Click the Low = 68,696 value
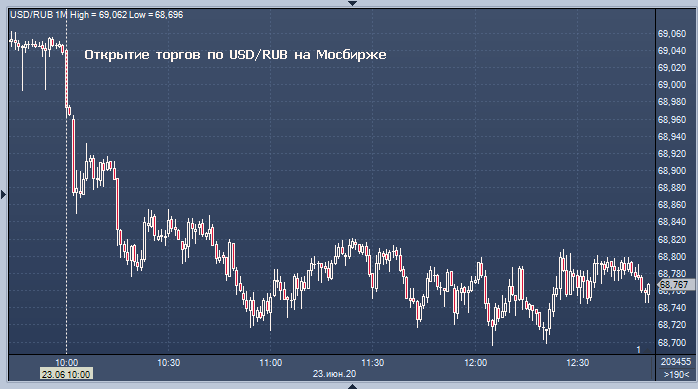The image size is (698, 389). tap(156, 15)
